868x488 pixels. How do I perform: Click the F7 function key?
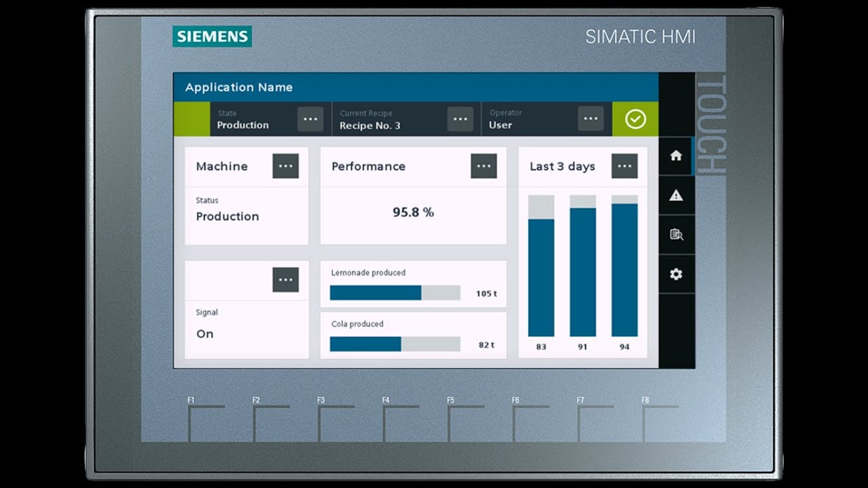click(595, 420)
